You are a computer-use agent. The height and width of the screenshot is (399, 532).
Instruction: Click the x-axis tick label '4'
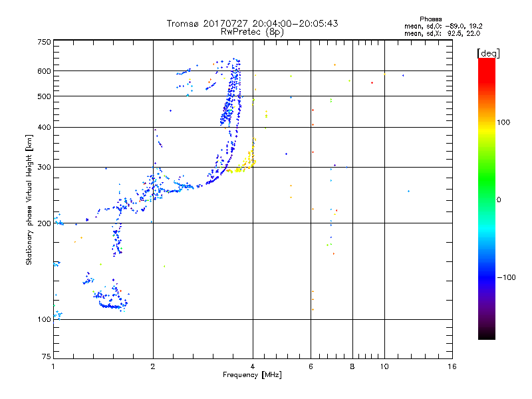253,366
